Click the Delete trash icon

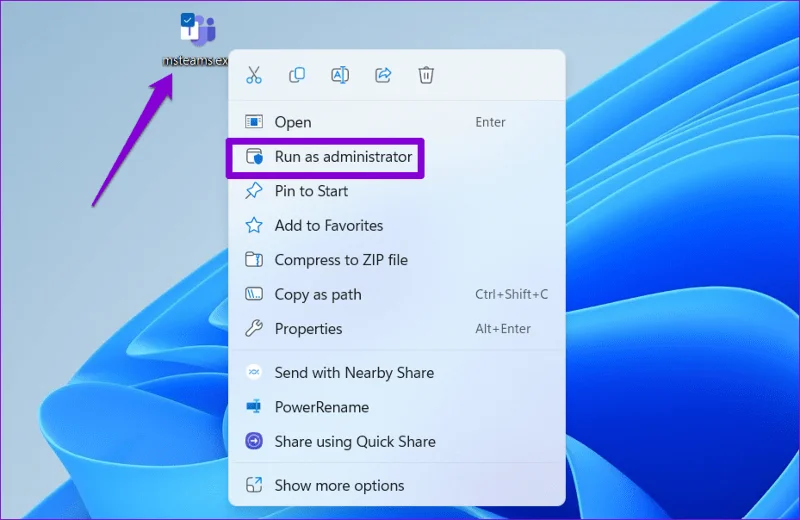tap(426, 75)
